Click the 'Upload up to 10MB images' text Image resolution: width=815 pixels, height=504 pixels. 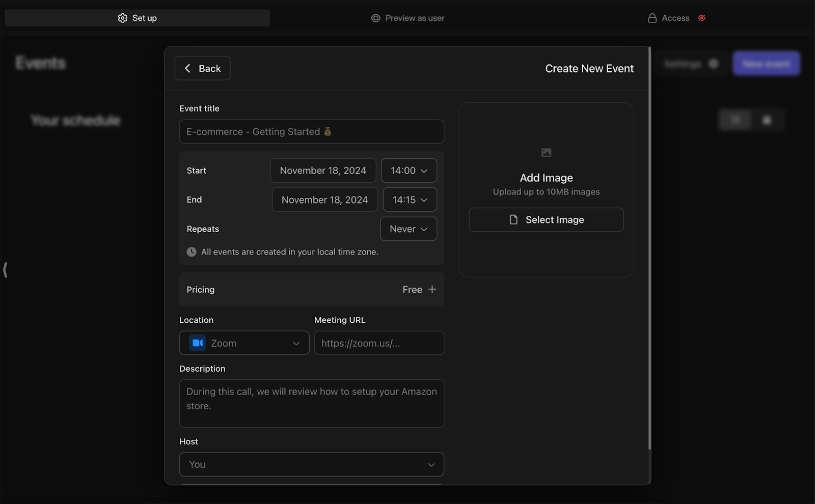click(x=547, y=192)
